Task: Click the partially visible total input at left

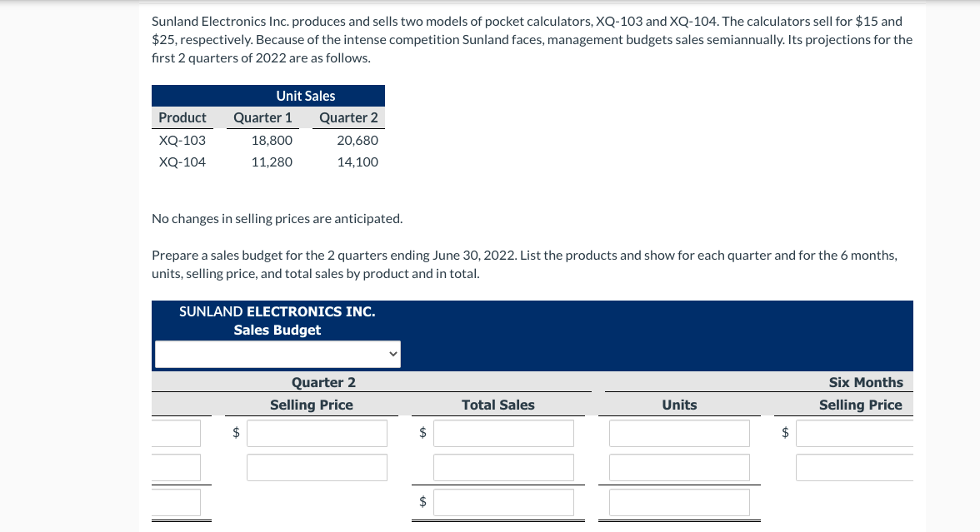Action: [177, 503]
